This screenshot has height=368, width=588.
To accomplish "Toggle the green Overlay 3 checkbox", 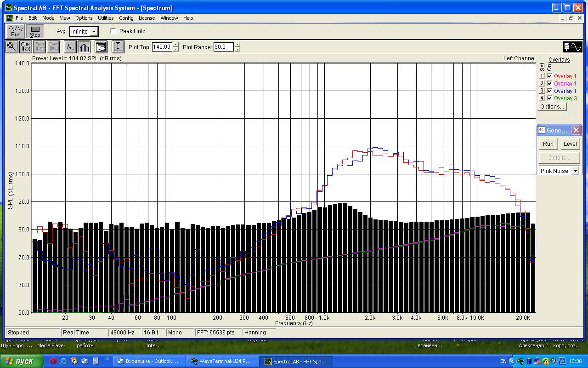I will click(550, 98).
